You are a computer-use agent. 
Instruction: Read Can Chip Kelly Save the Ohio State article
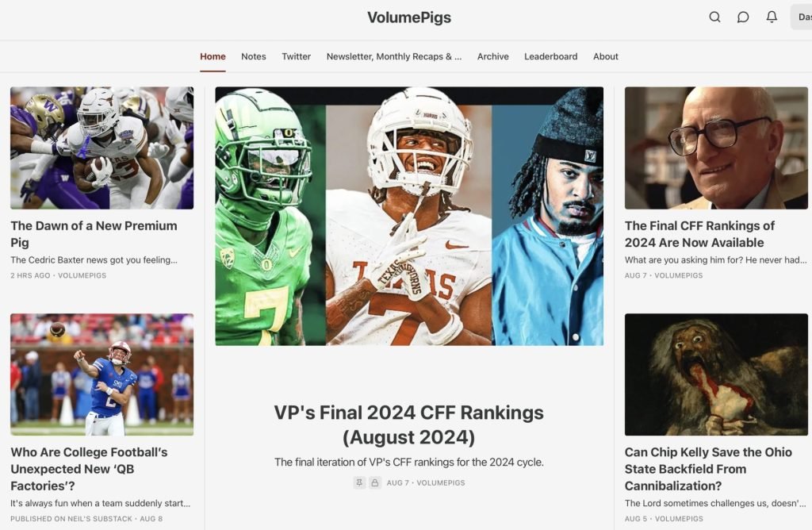tap(708, 468)
